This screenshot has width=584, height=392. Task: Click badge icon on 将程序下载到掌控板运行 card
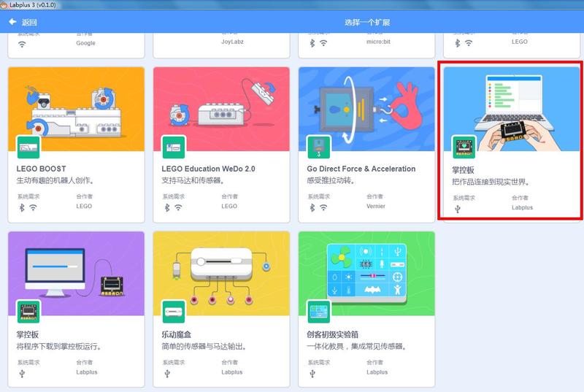pyautogui.click(x=28, y=312)
